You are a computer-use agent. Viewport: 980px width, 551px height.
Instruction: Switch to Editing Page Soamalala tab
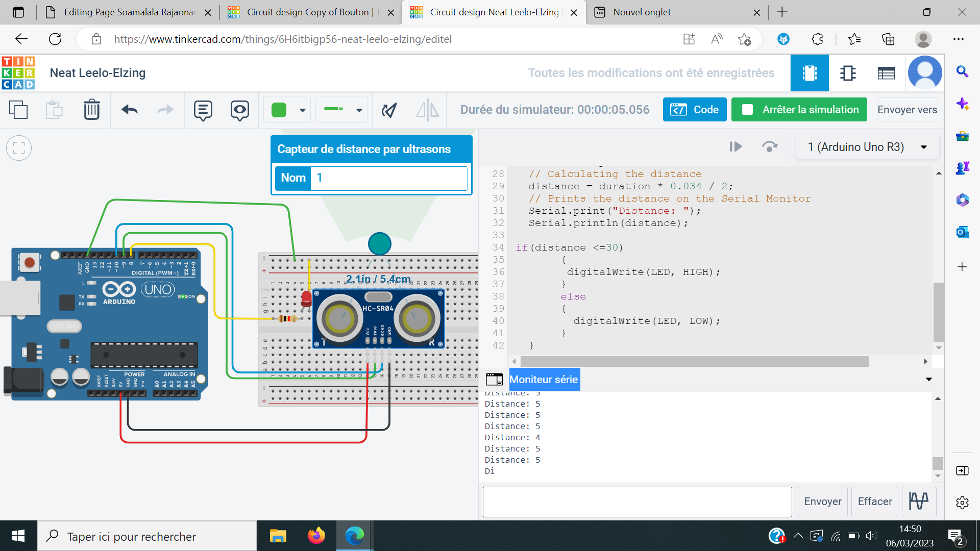pyautogui.click(x=129, y=12)
